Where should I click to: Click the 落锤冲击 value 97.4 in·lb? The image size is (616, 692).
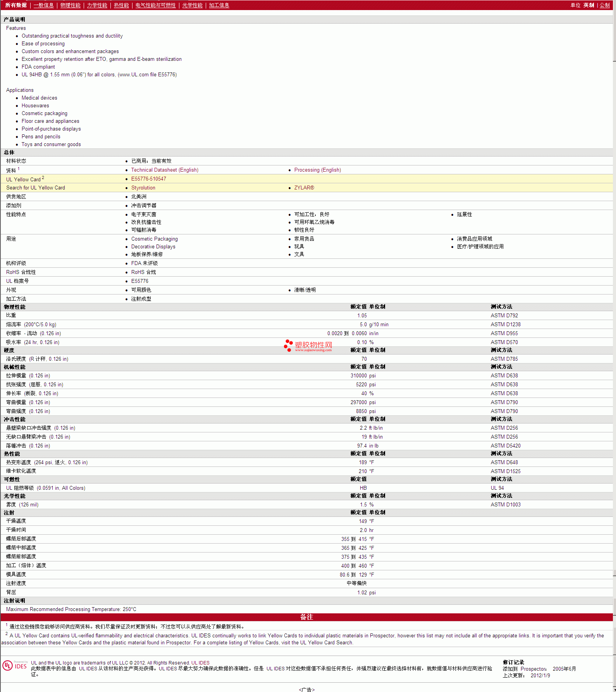[x=368, y=446]
